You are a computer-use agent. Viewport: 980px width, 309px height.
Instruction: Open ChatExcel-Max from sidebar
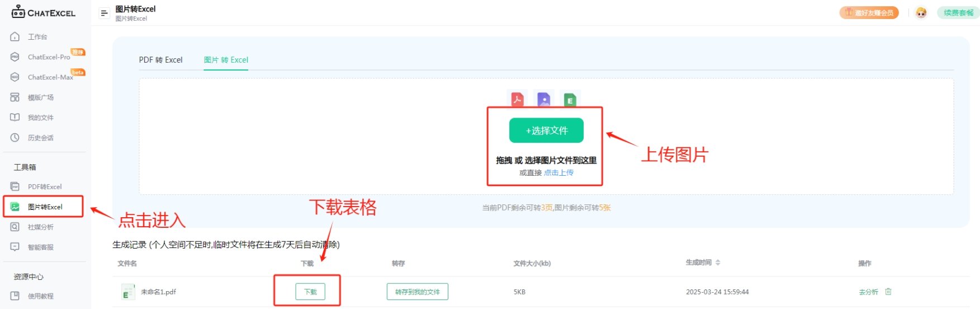pos(50,77)
